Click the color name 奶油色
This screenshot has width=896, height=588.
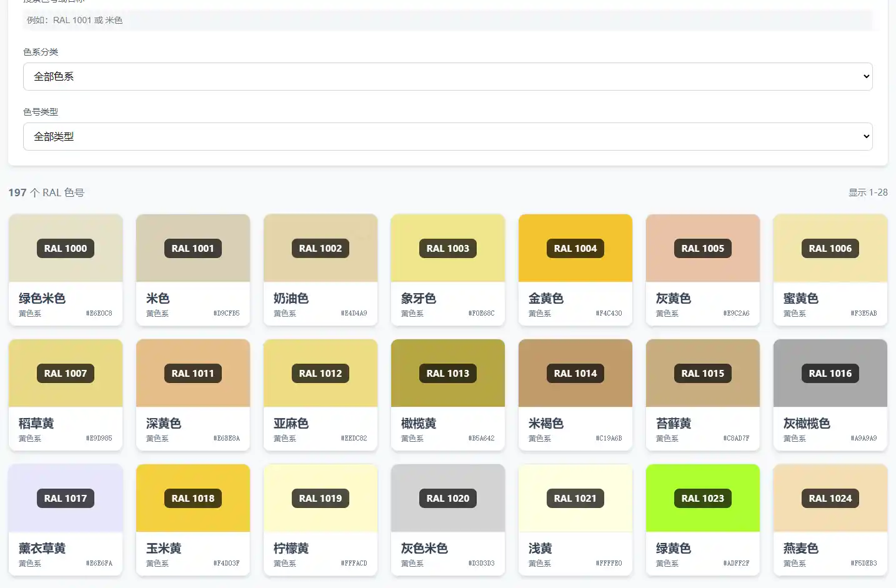click(291, 299)
